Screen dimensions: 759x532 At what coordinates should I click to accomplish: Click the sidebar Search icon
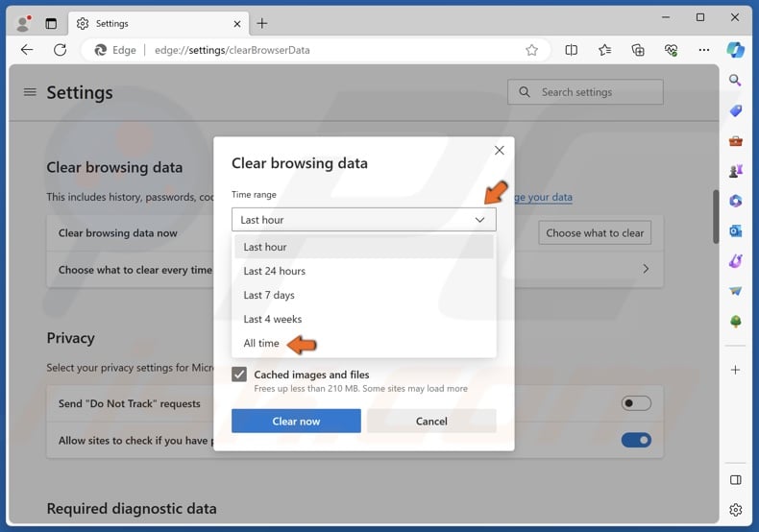735,81
